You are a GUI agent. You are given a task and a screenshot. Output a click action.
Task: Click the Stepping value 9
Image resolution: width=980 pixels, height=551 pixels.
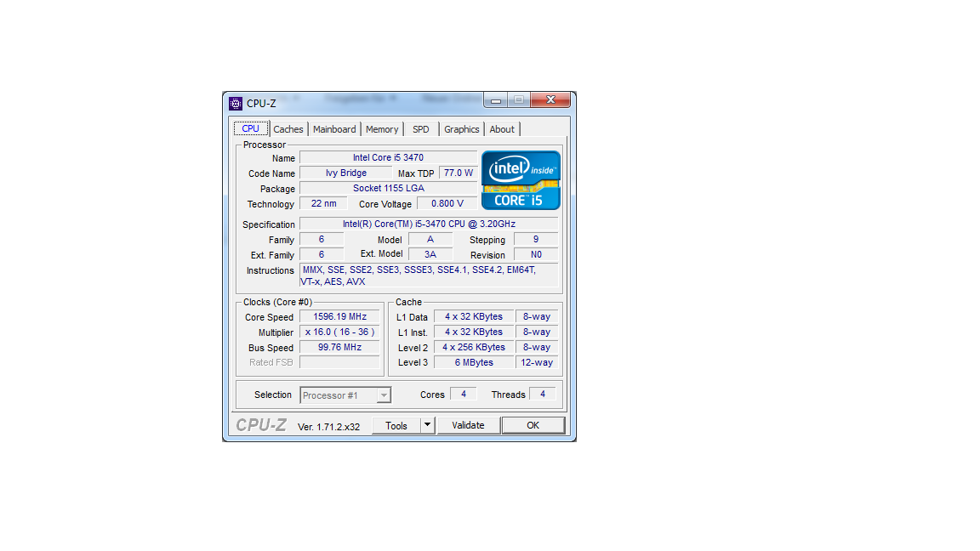[x=536, y=239]
